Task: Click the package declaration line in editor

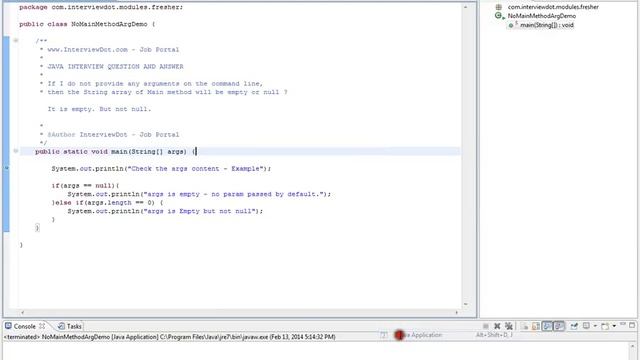Action: (x=101, y=7)
